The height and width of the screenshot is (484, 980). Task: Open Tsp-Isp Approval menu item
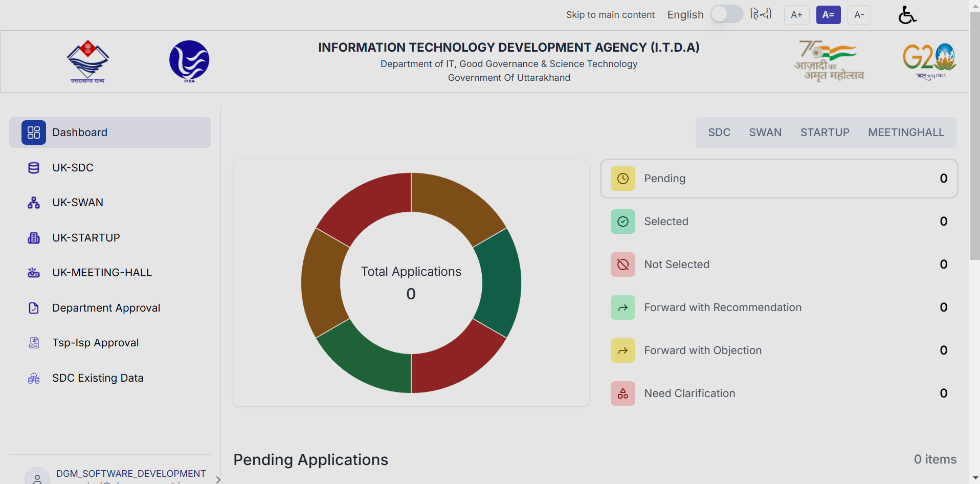coord(110,343)
